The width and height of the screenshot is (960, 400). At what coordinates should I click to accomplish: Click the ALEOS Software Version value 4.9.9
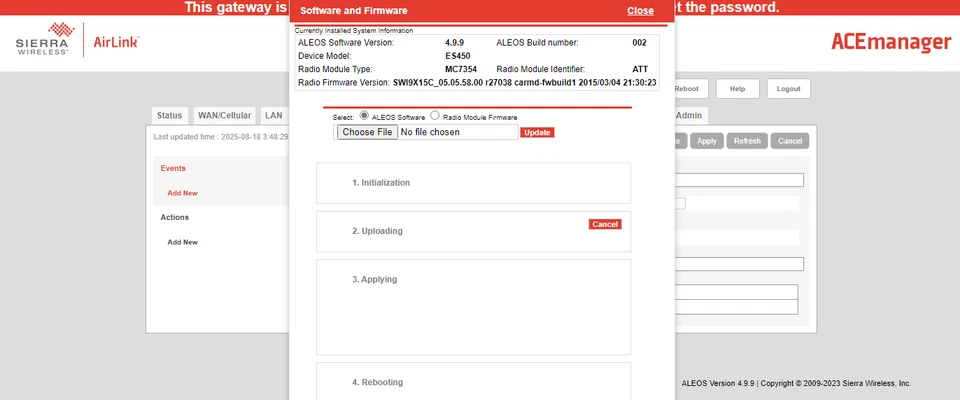click(454, 43)
